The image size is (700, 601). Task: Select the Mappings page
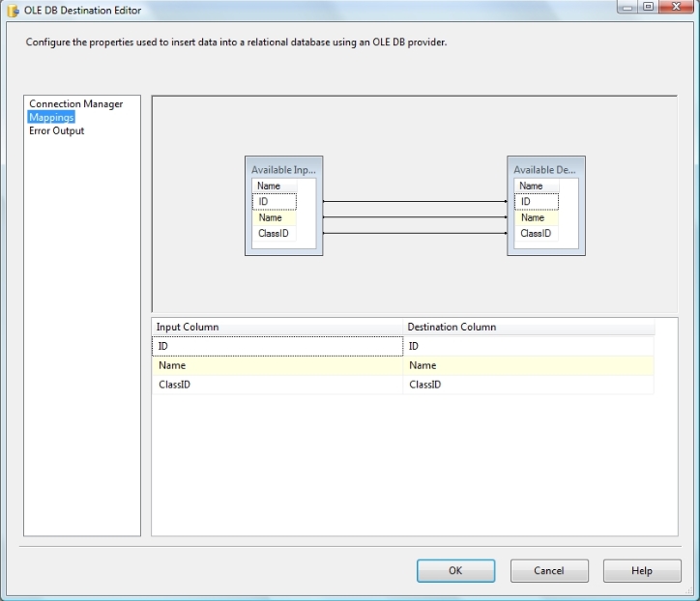pos(51,117)
